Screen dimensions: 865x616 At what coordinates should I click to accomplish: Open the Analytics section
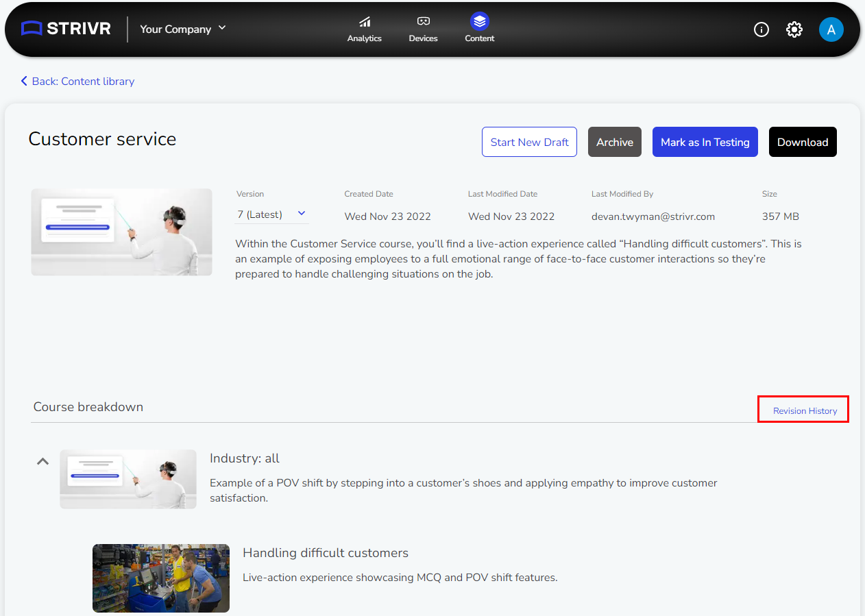365,29
